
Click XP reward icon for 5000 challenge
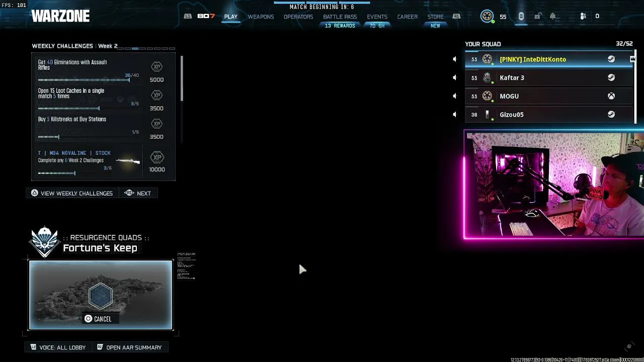pyautogui.click(x=156, y=67)
